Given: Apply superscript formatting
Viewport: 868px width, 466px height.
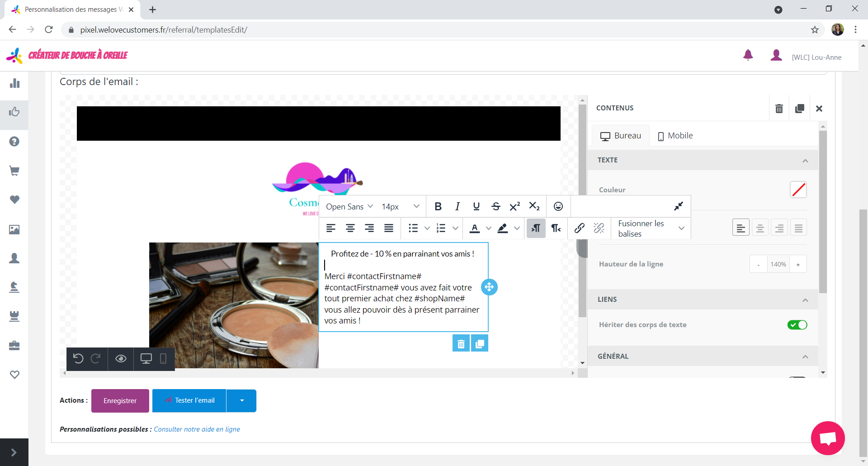Looking at the screenshot, I should point(514,206).
